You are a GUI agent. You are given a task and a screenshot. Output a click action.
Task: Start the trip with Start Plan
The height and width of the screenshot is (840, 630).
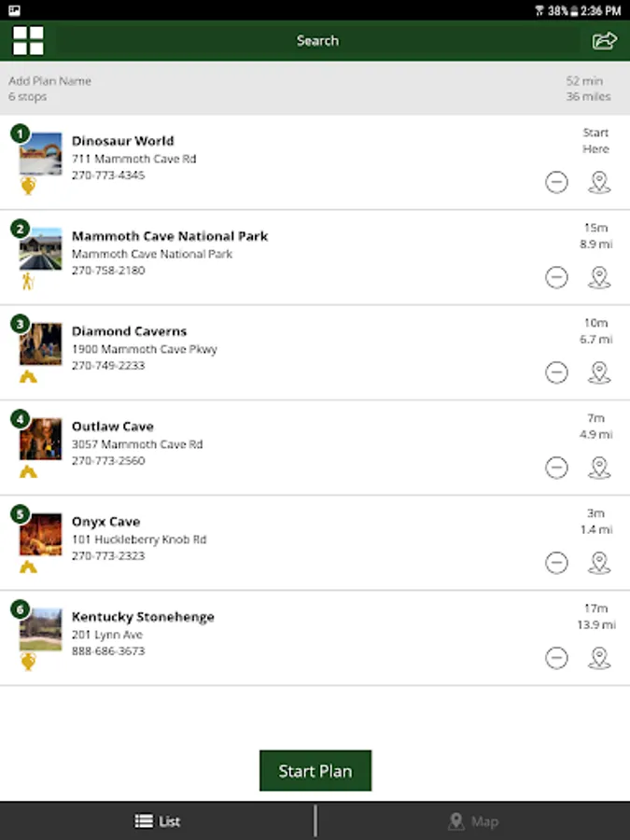pyautogui.click(x=315, y=770)
